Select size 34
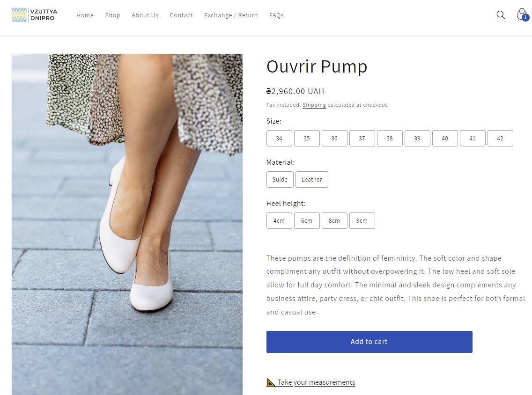The width and height of the screenshot is (532, 395). (279, 139)
